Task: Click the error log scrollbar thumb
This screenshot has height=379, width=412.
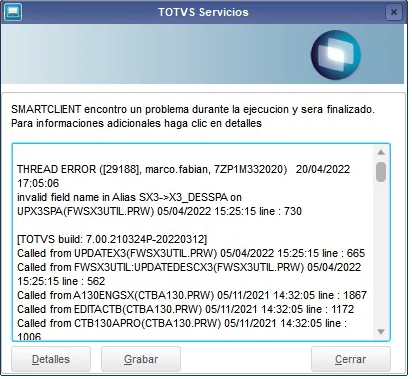Action: point(381,172)
